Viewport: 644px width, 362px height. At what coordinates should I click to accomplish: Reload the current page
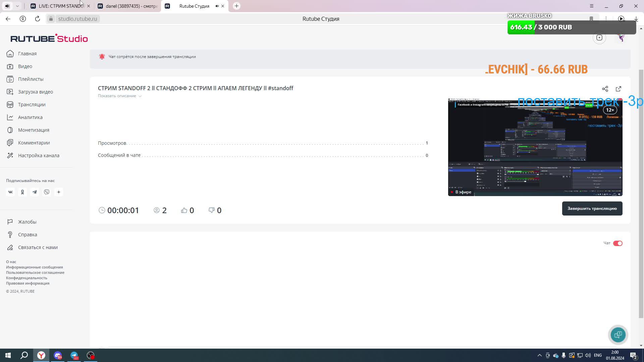(38, 19)
